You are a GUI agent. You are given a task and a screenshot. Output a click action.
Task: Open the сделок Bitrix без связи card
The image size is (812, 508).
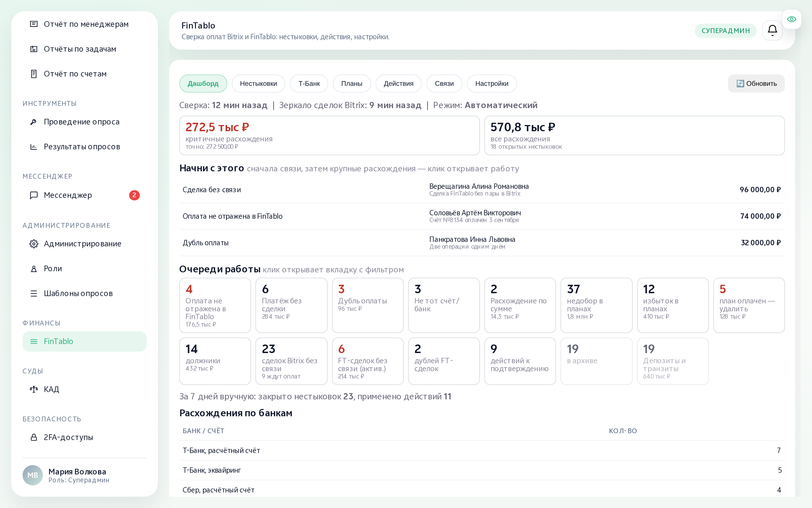click(291, 361)
